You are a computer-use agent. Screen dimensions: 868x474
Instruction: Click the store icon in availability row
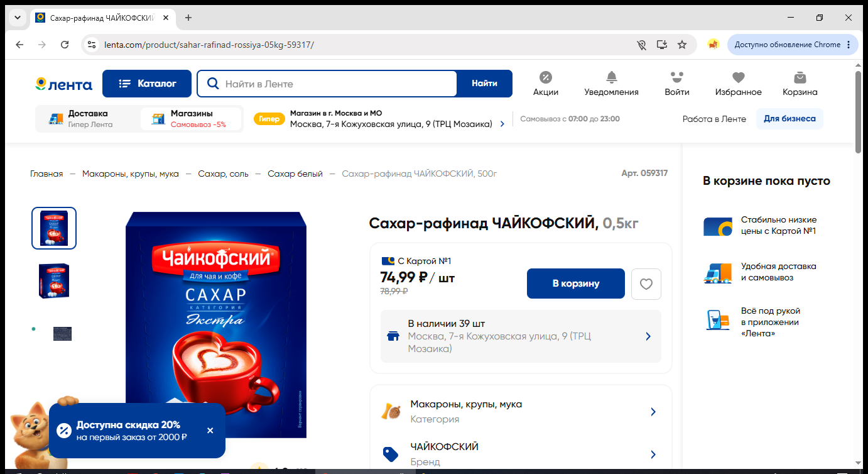tap(393, 336)
